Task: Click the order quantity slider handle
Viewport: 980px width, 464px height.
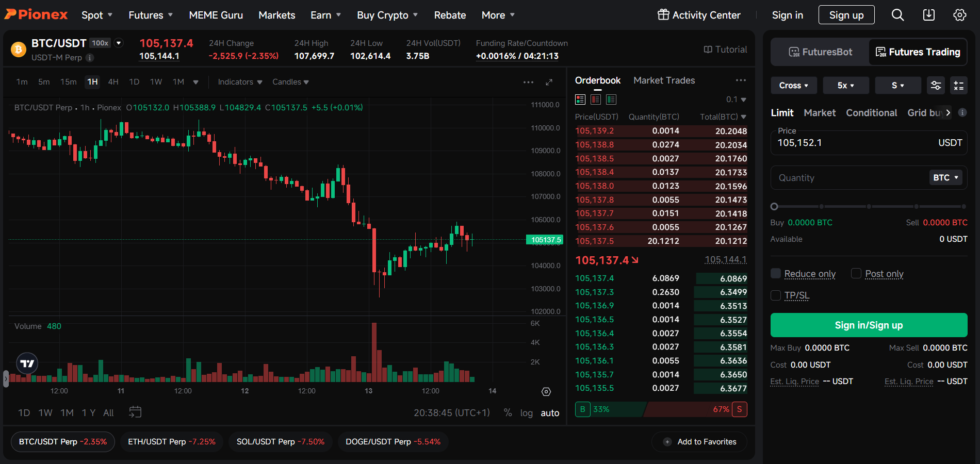Action: click(x=774, y=207)
